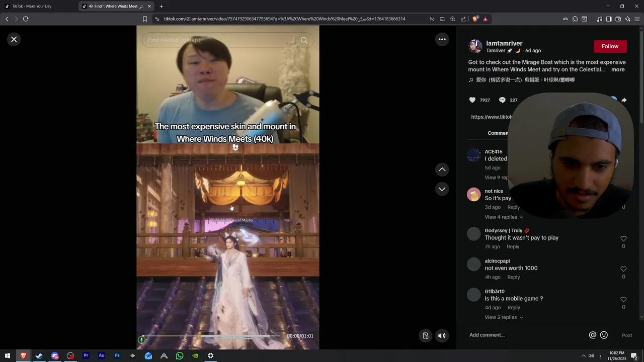Screen dimensions: 644x362
Task: Open the three-dots more options menu on video
Action: click(x=442, y=39)
